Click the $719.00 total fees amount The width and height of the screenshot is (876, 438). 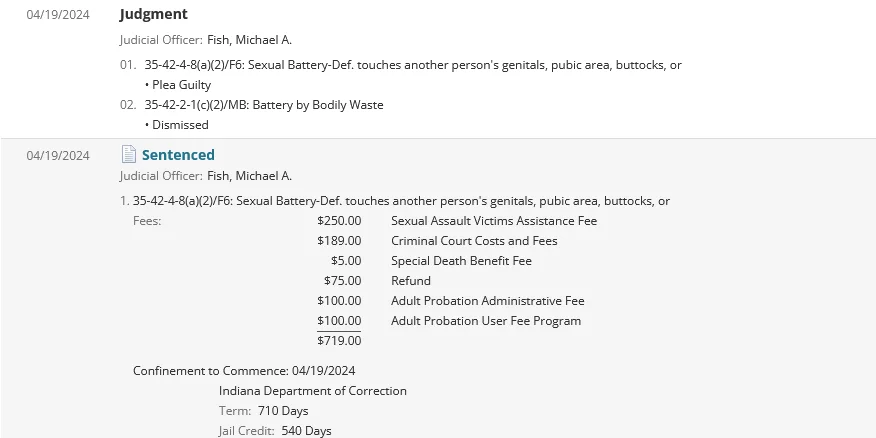(339, 341)
